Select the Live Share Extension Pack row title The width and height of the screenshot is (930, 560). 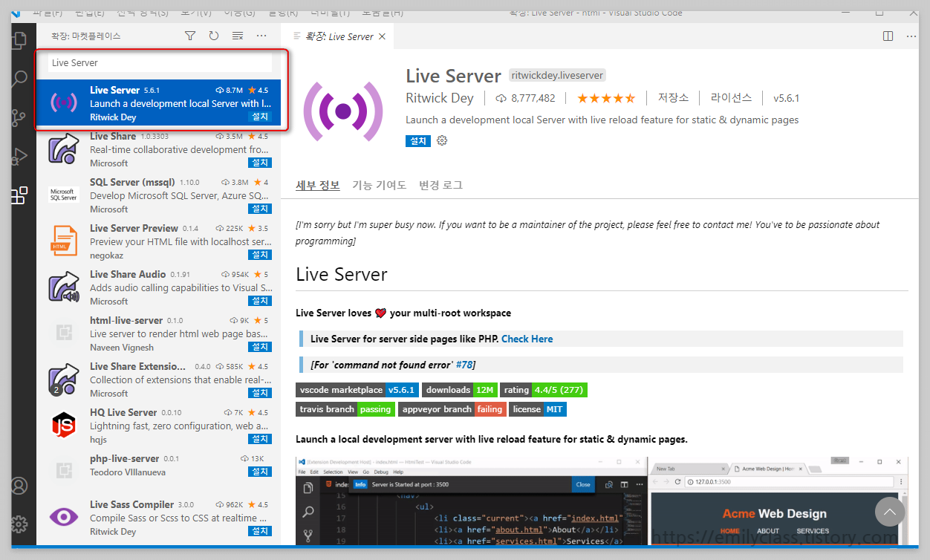pyautogui.click(x=138, y=366)
